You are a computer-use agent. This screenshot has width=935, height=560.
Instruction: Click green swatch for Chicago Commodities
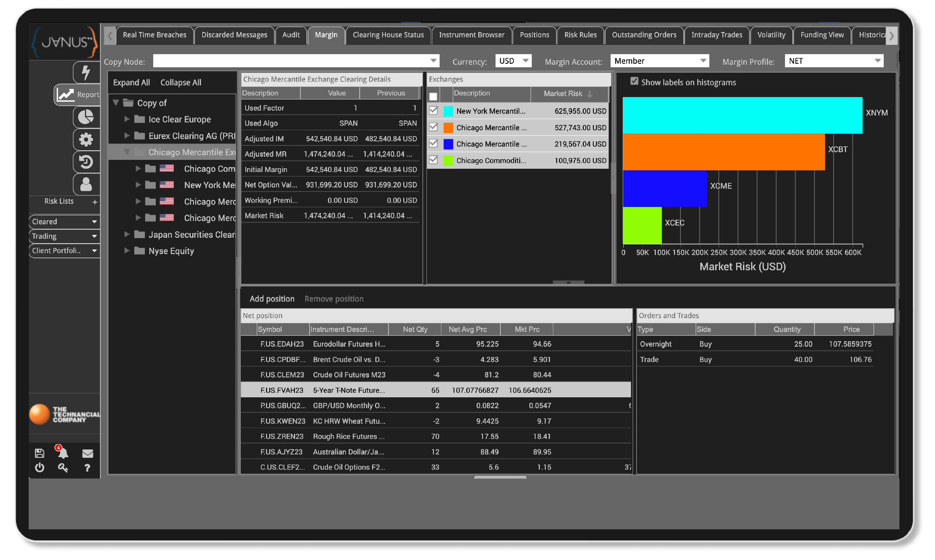[448, 161]
